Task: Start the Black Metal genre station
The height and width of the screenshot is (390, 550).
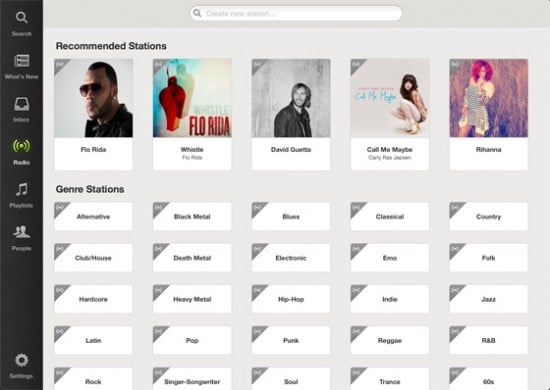Action: tap(192, 216)
